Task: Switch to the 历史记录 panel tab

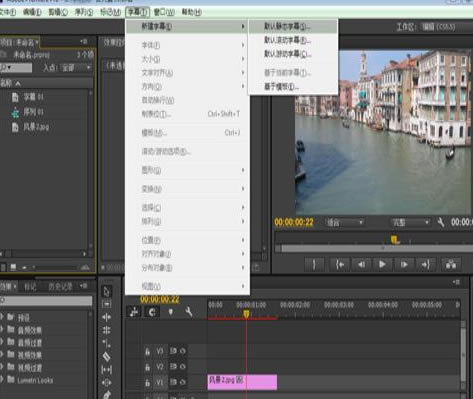Action: point(60,286)
